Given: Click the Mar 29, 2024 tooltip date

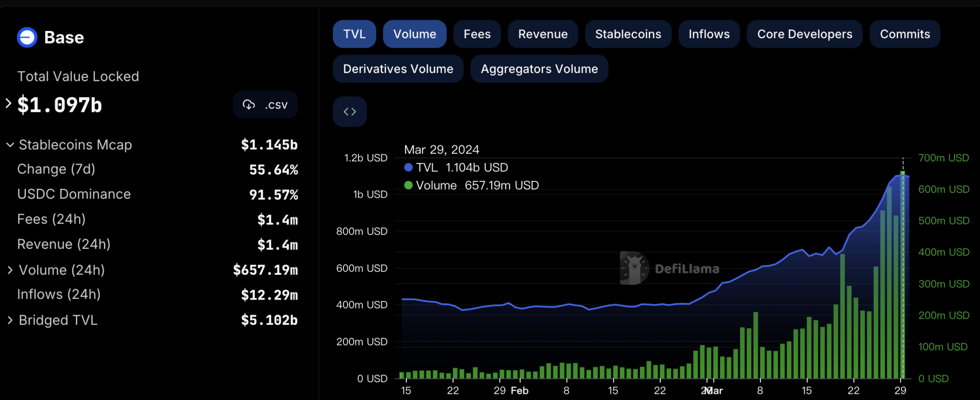Looking at the screenshot, I should point(442,150).
